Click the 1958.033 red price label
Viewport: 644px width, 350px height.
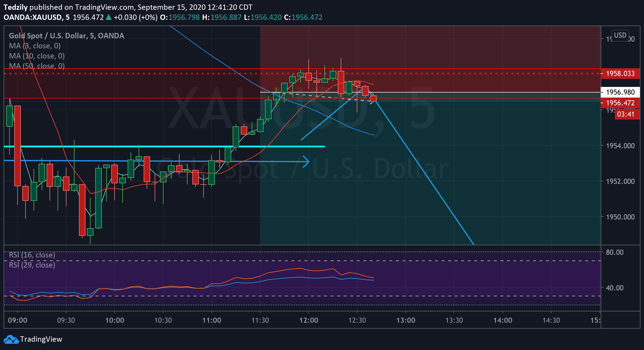click(620, 74)
